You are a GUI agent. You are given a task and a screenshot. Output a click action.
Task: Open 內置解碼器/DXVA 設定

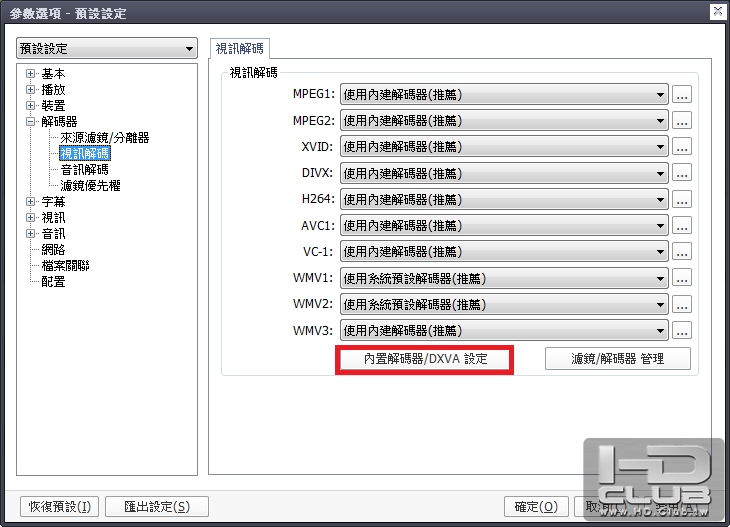pos(425,359)
